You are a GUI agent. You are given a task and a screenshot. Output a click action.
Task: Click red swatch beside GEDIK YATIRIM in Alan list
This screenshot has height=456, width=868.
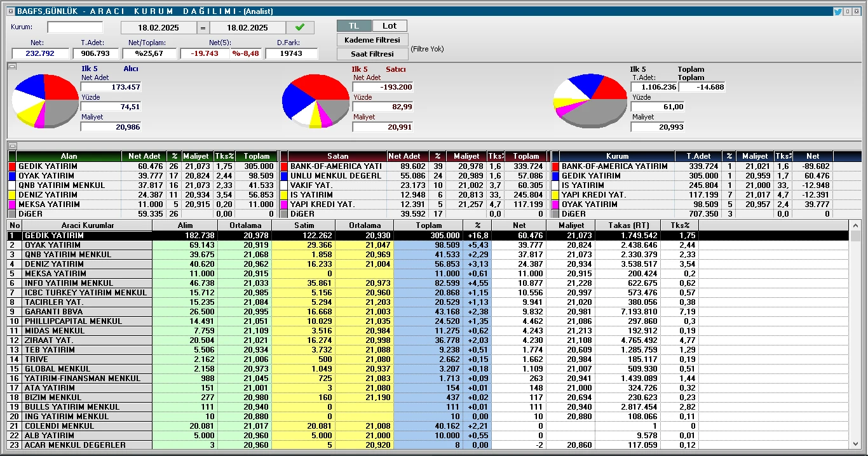pos(12,166)
